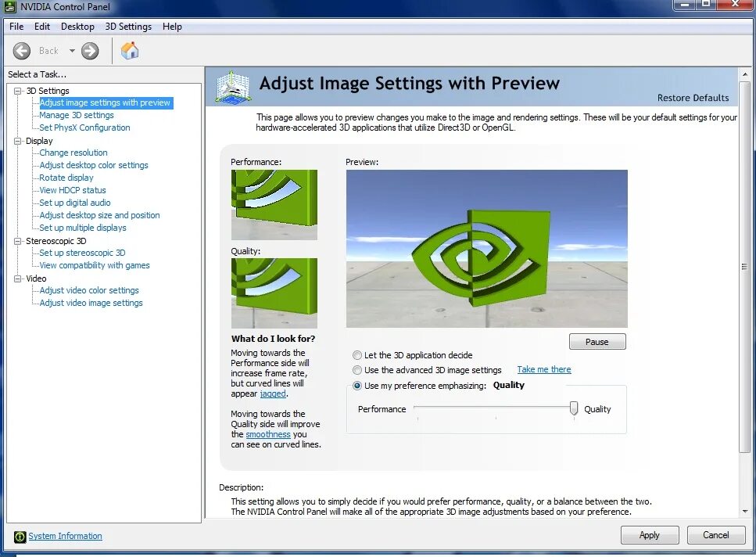Click the Cancel button

[x=716, y=535]
